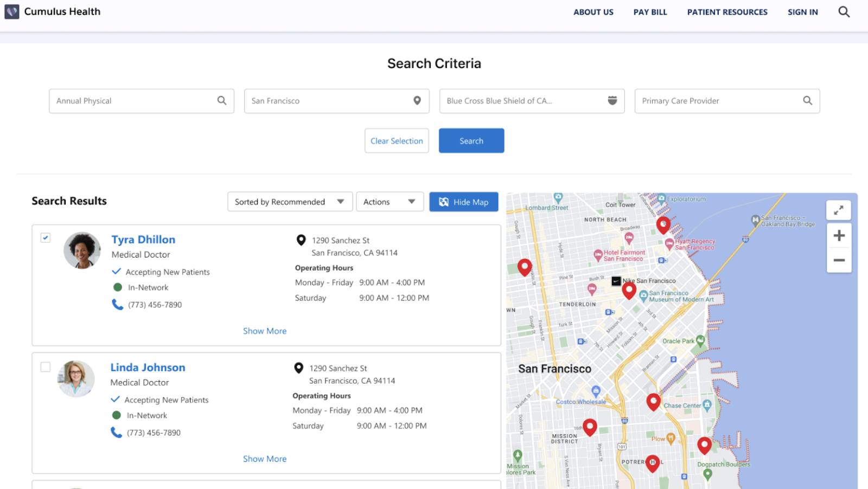
Task: Click the Clear Selection button
Action: coord(397,140)
